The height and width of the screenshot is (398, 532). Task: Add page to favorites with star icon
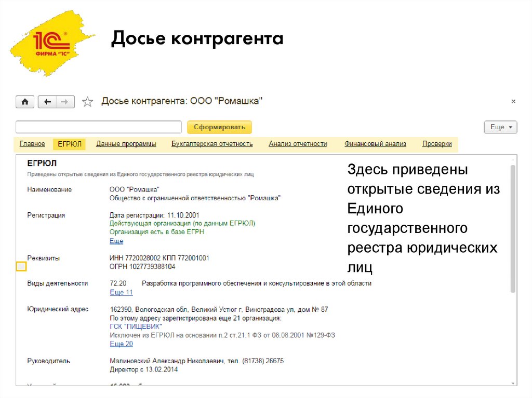pyautogui.click(x=88, y=102)
